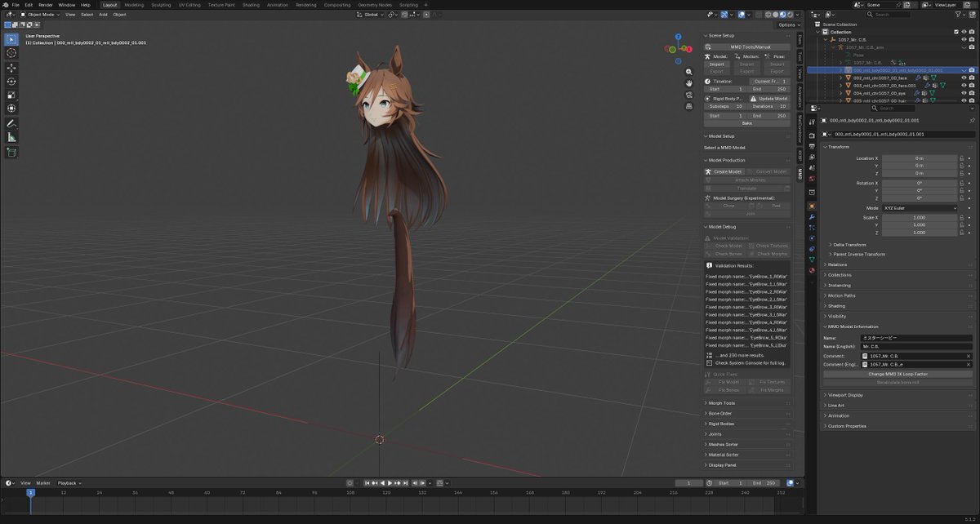Image resolution: width=980 pixels, height=524 pixels.
Task: Select the Transform tool in left toolbar
Action: pyautogui.click(x=12, y=108)
